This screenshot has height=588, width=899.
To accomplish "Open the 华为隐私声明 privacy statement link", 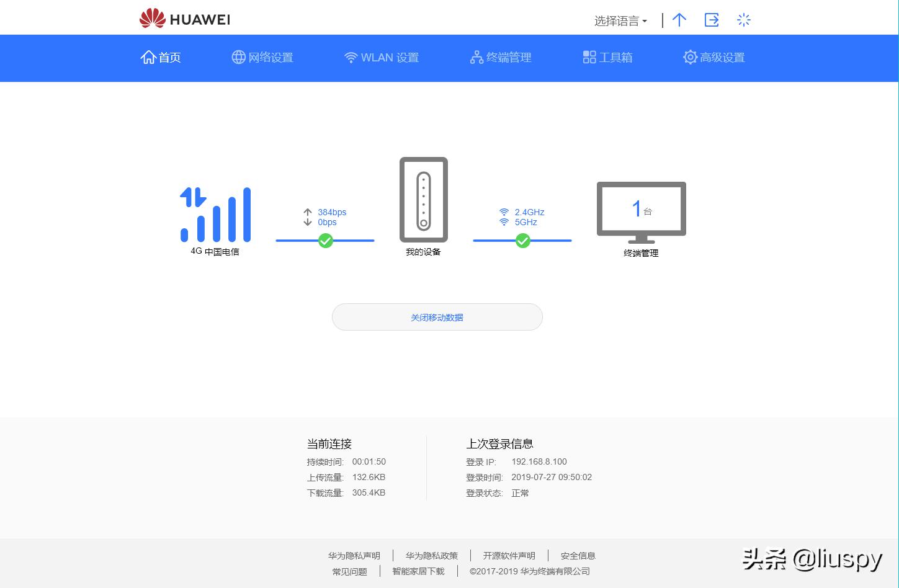I will point(354,555).
